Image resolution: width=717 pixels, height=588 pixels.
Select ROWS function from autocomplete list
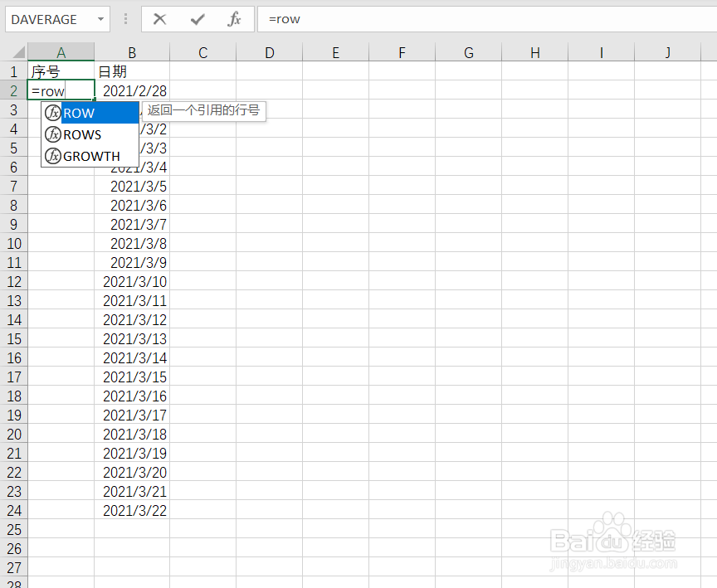click(90, 134)
